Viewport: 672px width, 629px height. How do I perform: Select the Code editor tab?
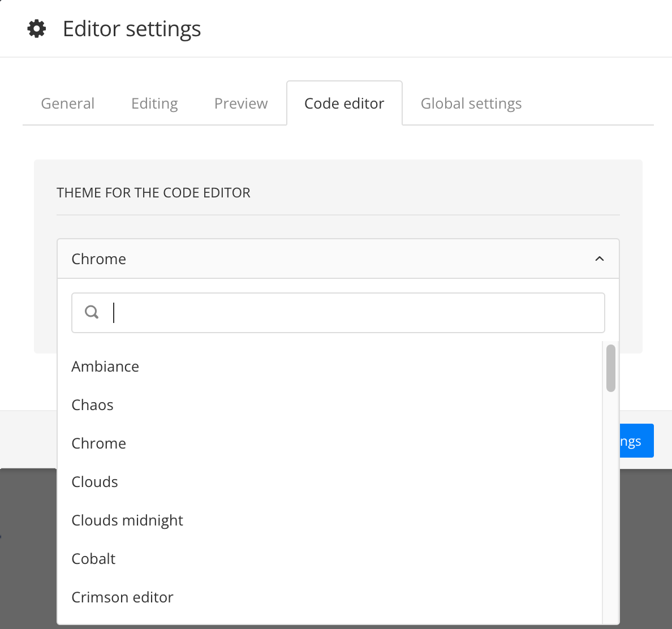pos(344,103)
